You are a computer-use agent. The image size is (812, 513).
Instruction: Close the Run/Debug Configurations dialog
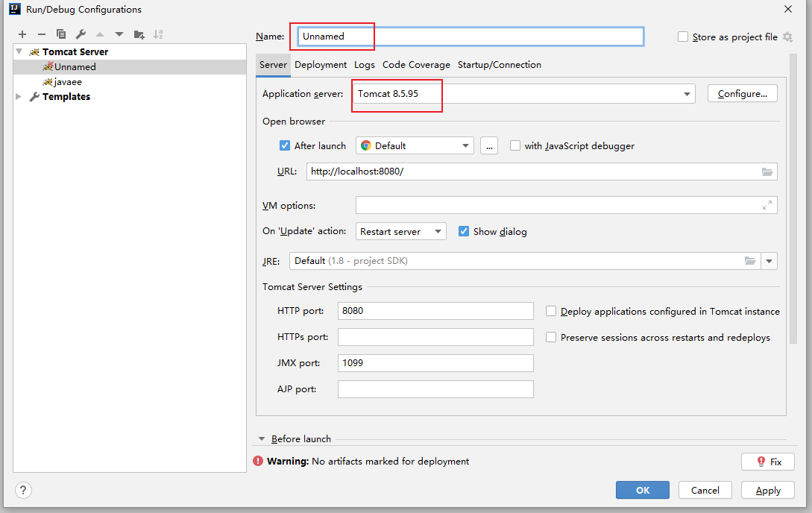[787, 9]
